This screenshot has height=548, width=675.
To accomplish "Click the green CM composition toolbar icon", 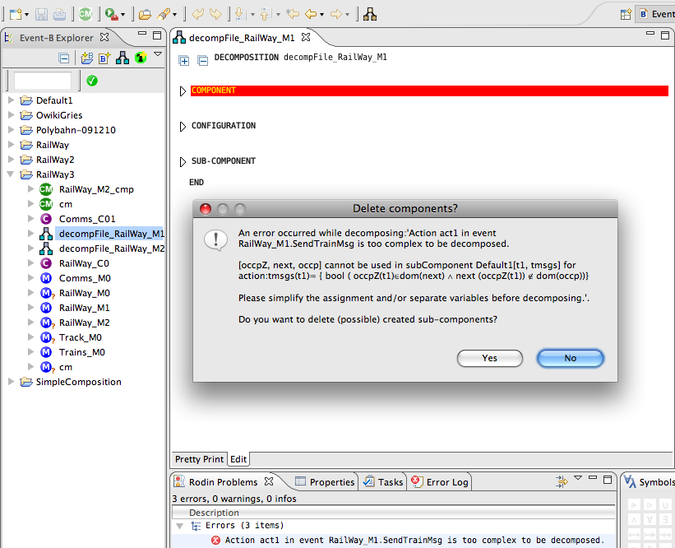I will [x=85, y=14].
